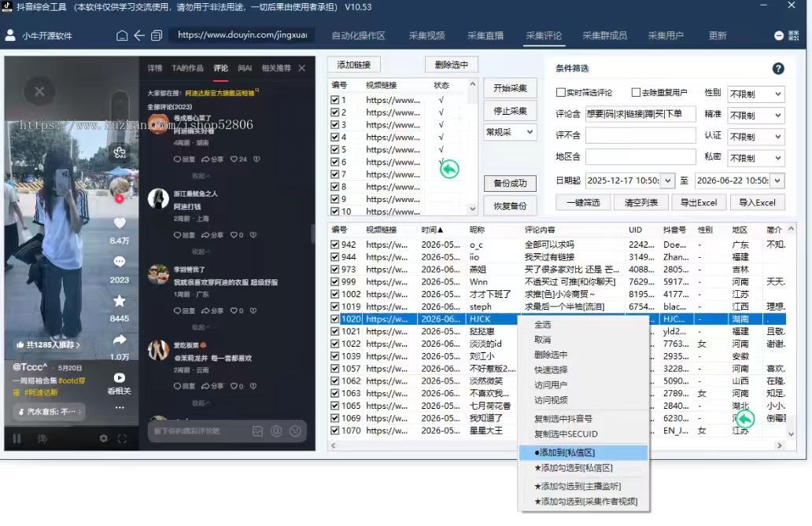Close the video with the round X icon

(39, 92)
